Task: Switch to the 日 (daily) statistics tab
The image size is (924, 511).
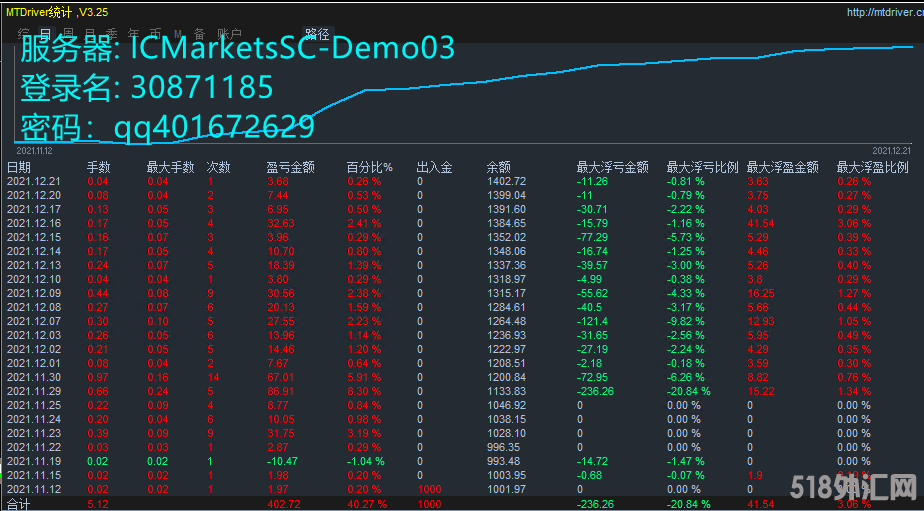Action: click(x=45, y=34)
